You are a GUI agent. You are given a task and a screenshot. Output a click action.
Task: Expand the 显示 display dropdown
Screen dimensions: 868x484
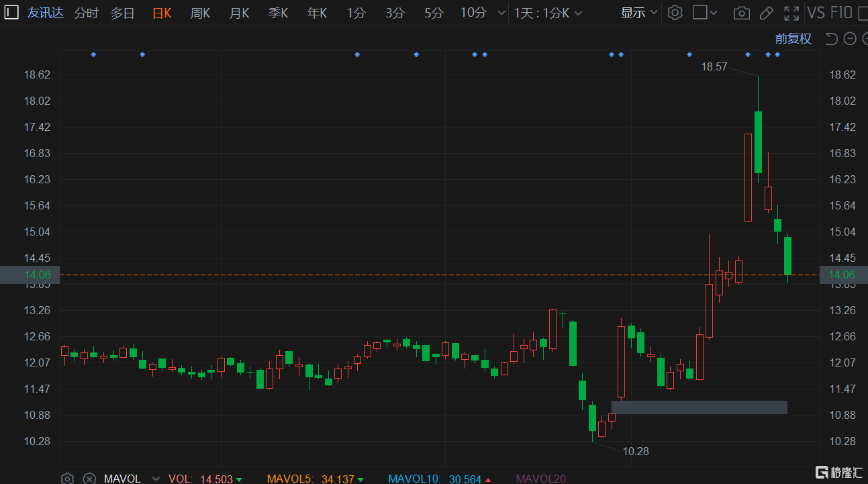639,13
